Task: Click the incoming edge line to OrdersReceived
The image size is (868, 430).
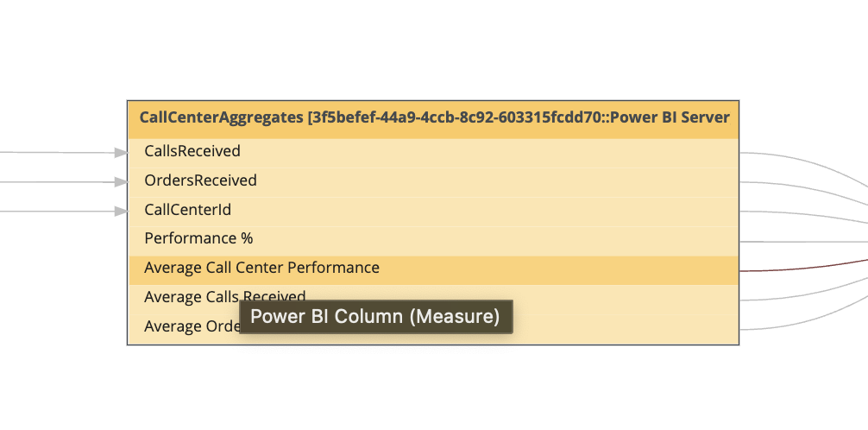Action: [x=52, y=182]
